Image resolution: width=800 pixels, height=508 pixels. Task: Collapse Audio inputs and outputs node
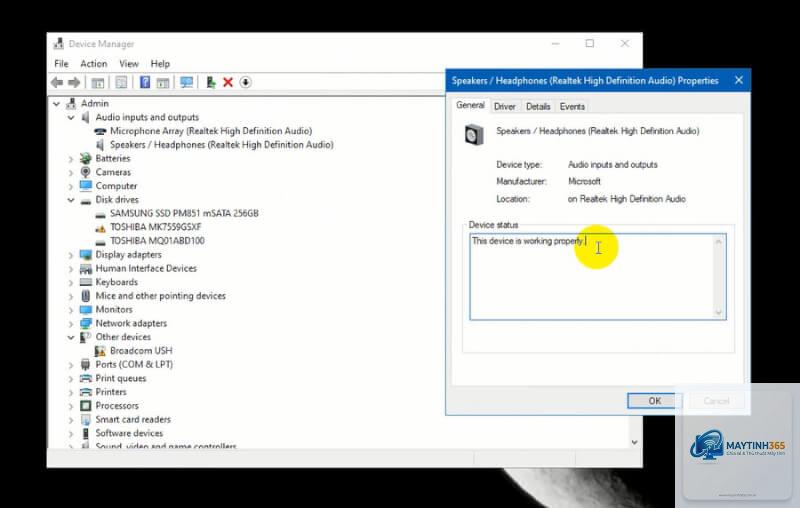[71, 117]
